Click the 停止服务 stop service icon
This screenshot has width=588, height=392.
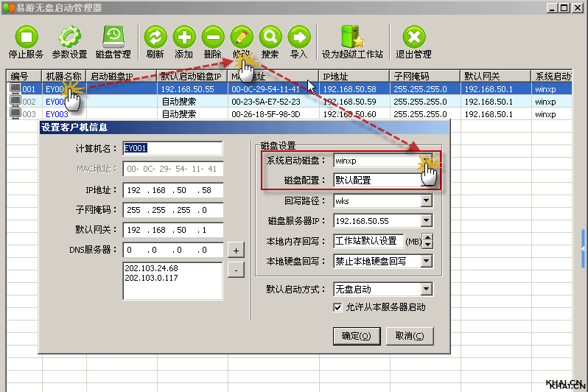(26, 37)
